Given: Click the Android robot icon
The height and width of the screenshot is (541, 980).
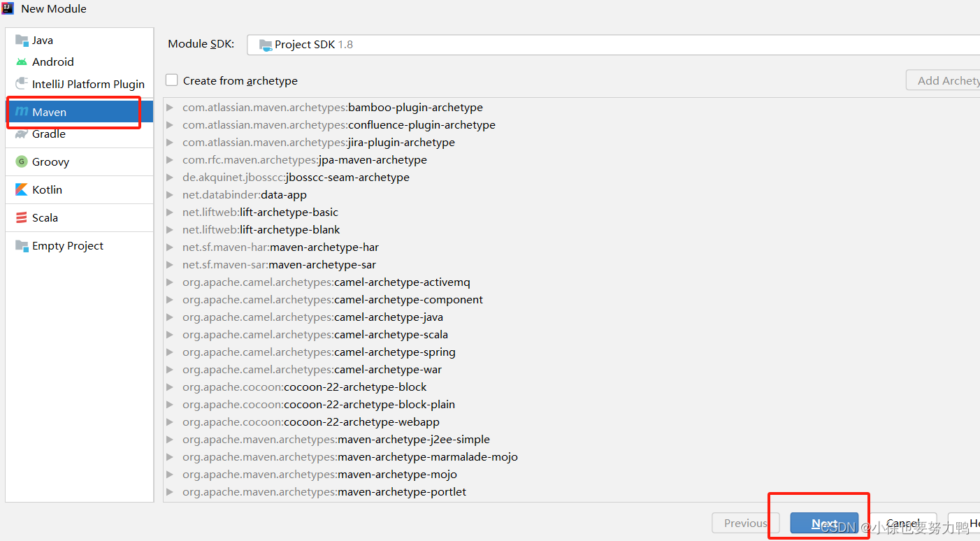Looking at the screenshot, I should pyautogui.click(x=22, y=62).
